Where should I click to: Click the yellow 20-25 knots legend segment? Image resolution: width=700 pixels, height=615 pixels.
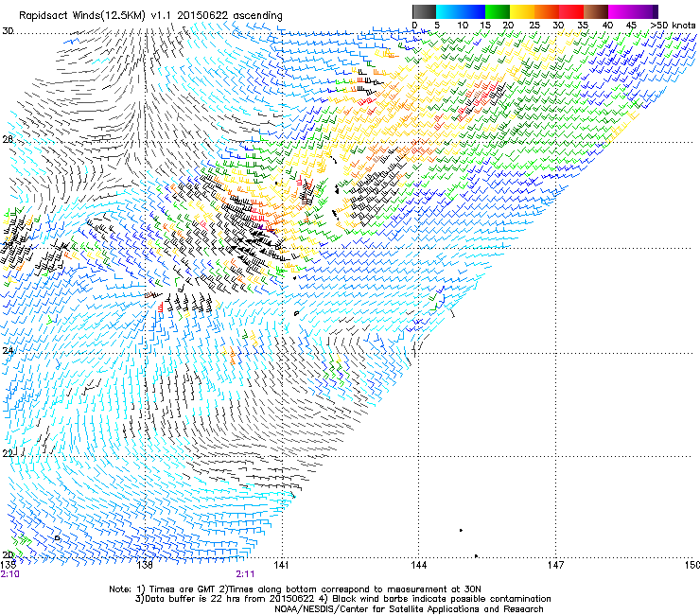tap(522, 11)
